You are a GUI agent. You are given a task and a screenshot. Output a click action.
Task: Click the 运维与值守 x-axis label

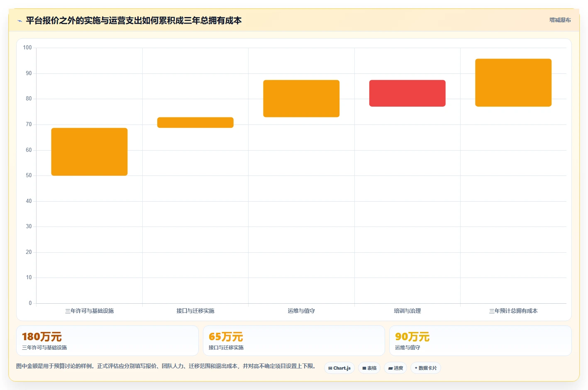[x=301, y=311]
